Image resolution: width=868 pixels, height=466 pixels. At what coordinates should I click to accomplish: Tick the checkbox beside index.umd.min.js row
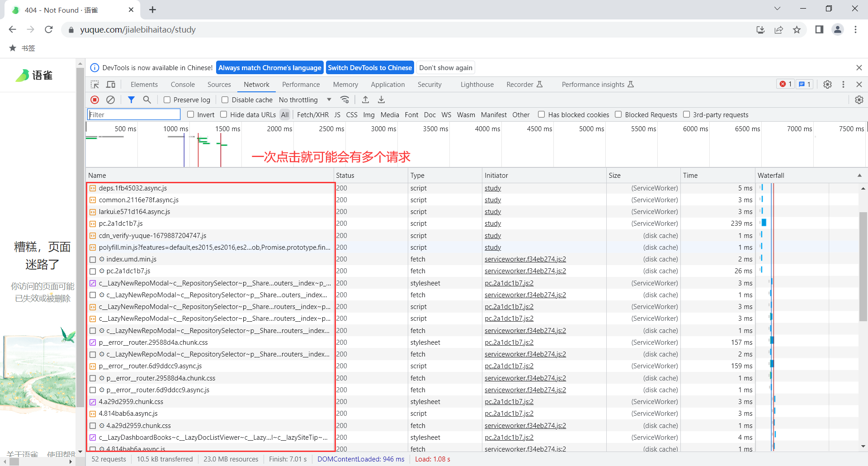(x=93, y=259)
